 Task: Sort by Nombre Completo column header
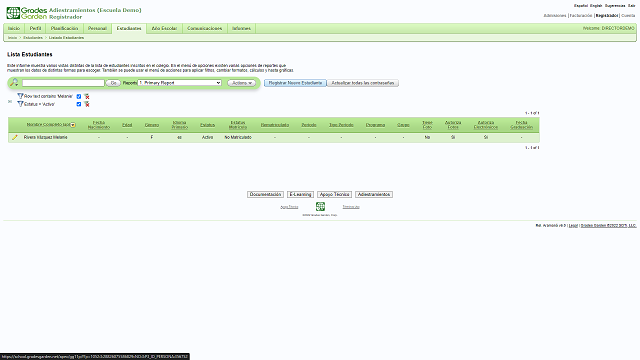(x=48, y=124)
